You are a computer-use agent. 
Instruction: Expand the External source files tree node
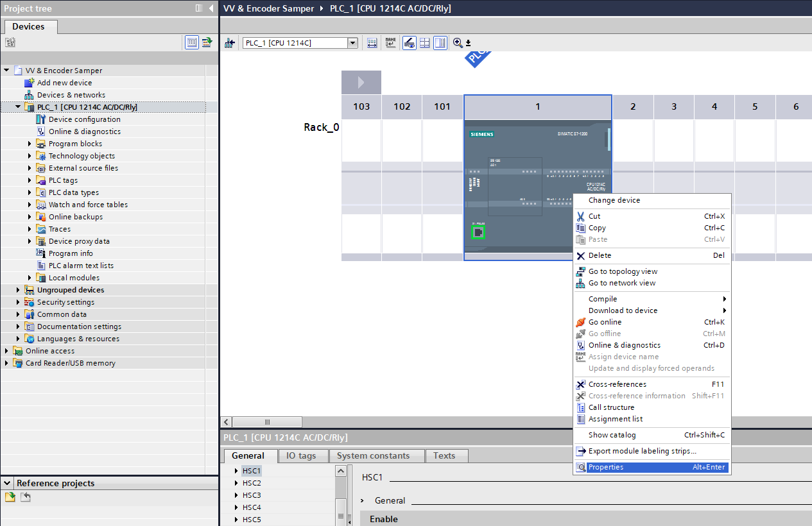(30, 168)
